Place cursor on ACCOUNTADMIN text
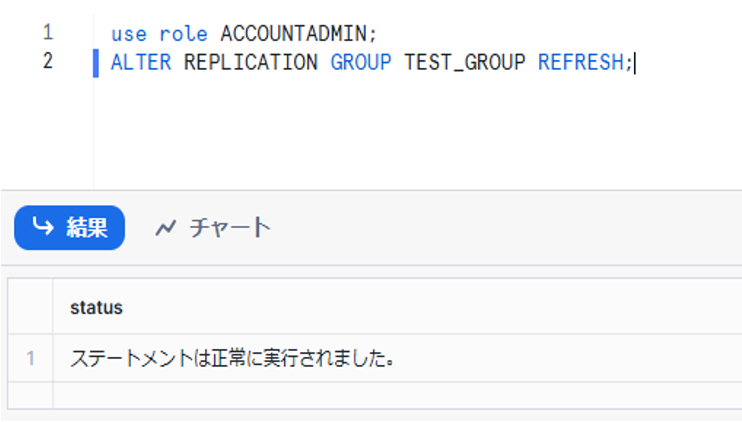 pyautogui.click(x=293, y=33)
